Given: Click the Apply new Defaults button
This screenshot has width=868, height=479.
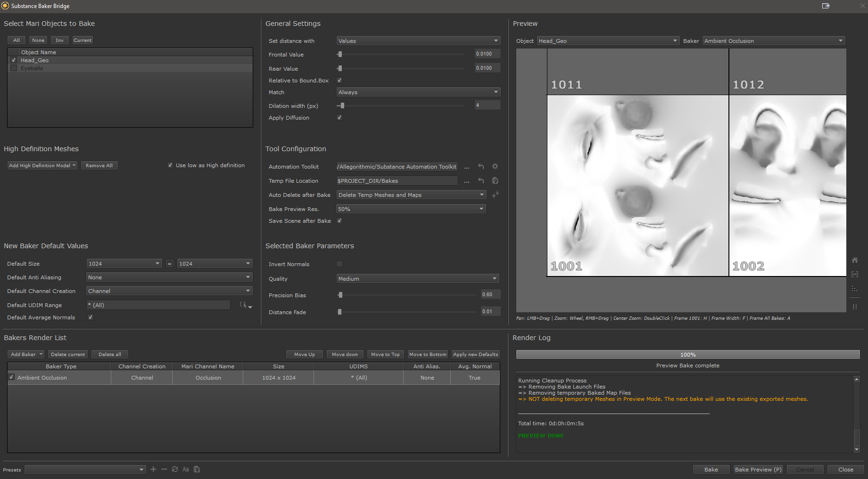Looking at the screenshot, I should pos(475,354).
